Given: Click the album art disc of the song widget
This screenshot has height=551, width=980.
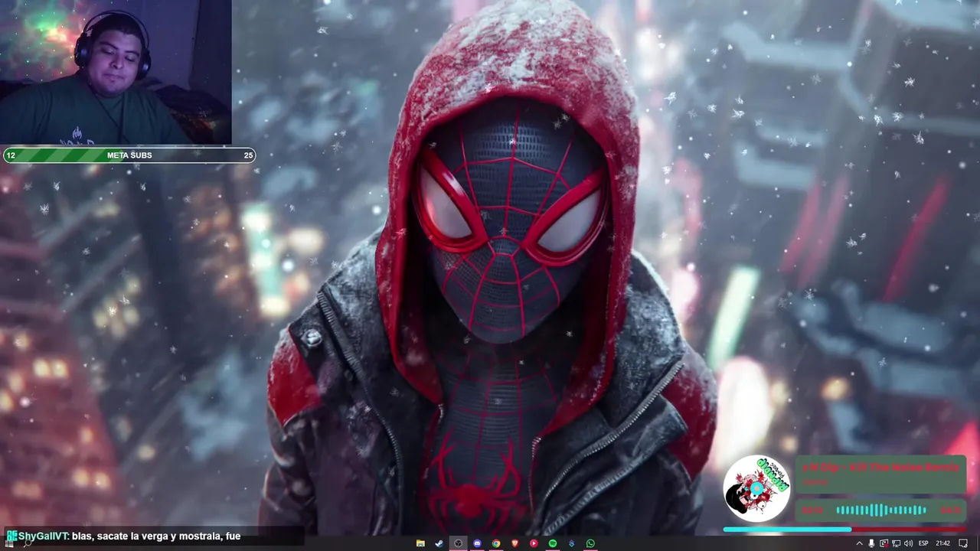Looking at the screenshot, I should tap(756, 488).
